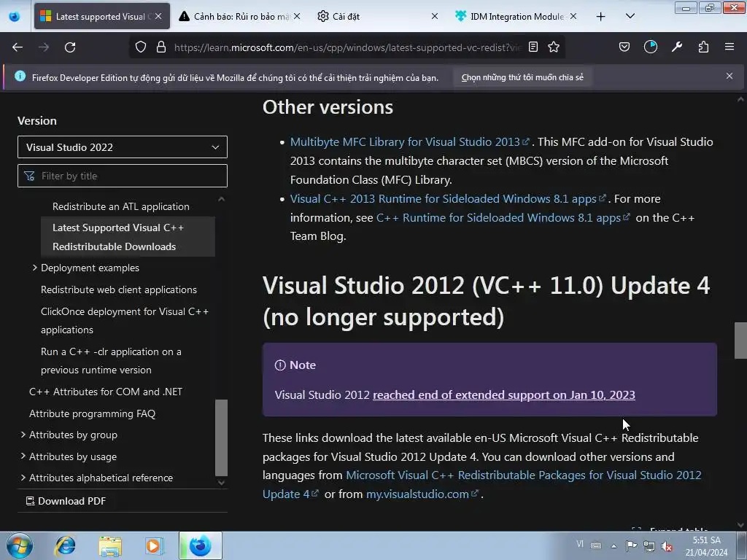This screenshot has width=747, height=560.
Task: Open tracking protection shield icon
Action: pyautogui.click(x=141, y=47)
